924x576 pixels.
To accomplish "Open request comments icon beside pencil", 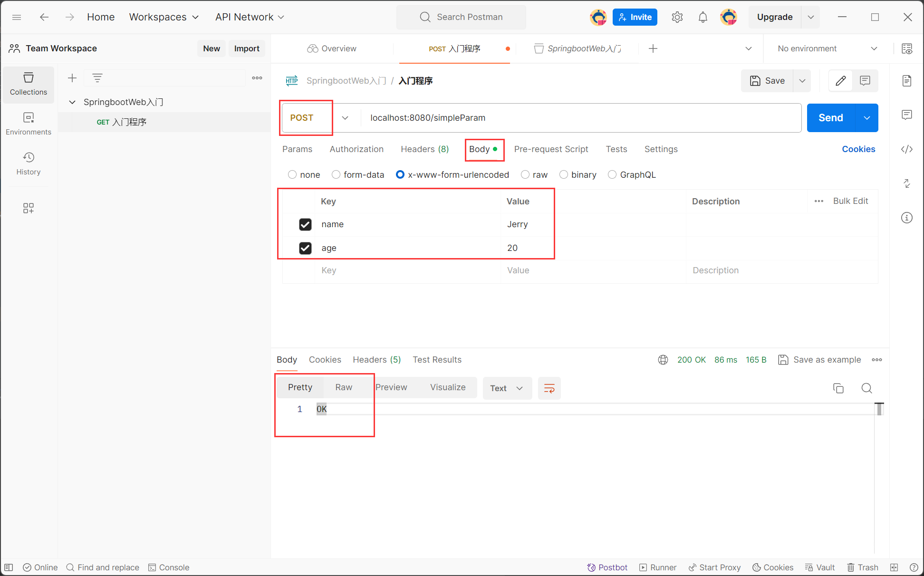I will click(865, 81).
